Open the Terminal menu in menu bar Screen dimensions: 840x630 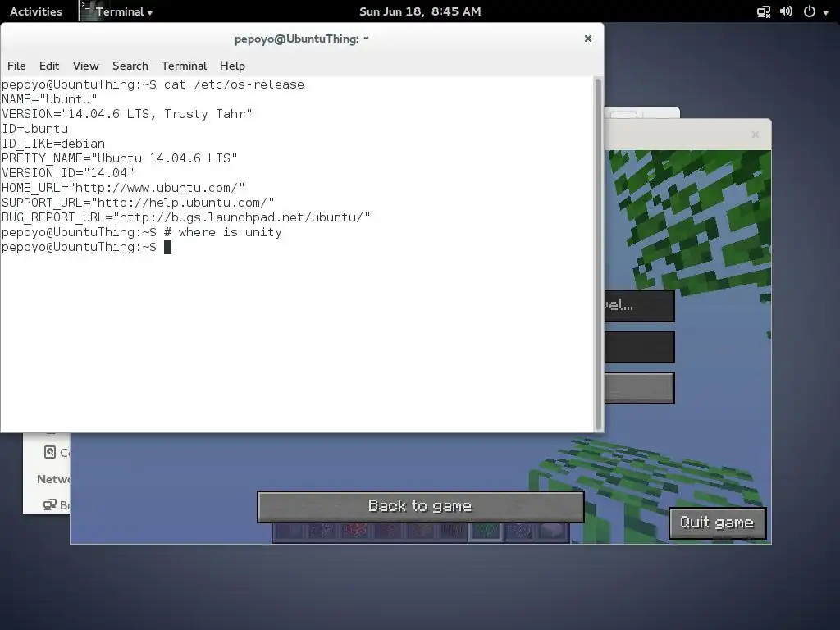click(x=184, y=66)
